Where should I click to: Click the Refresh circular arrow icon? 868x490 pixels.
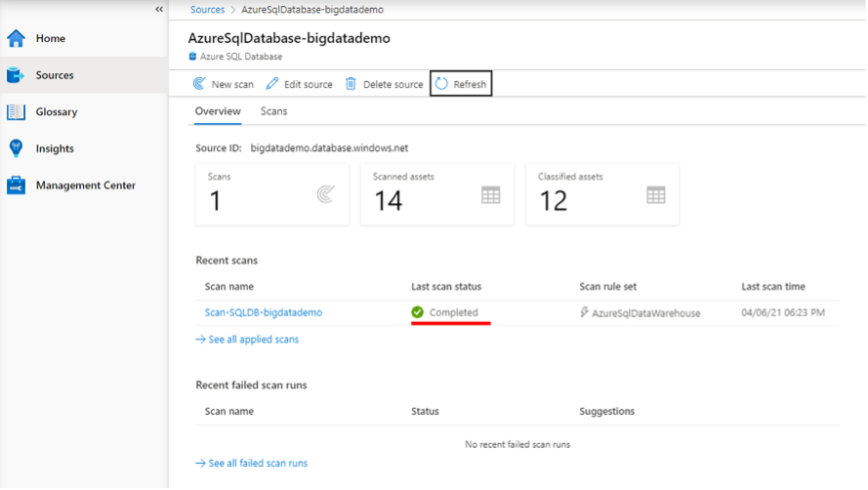441,84
